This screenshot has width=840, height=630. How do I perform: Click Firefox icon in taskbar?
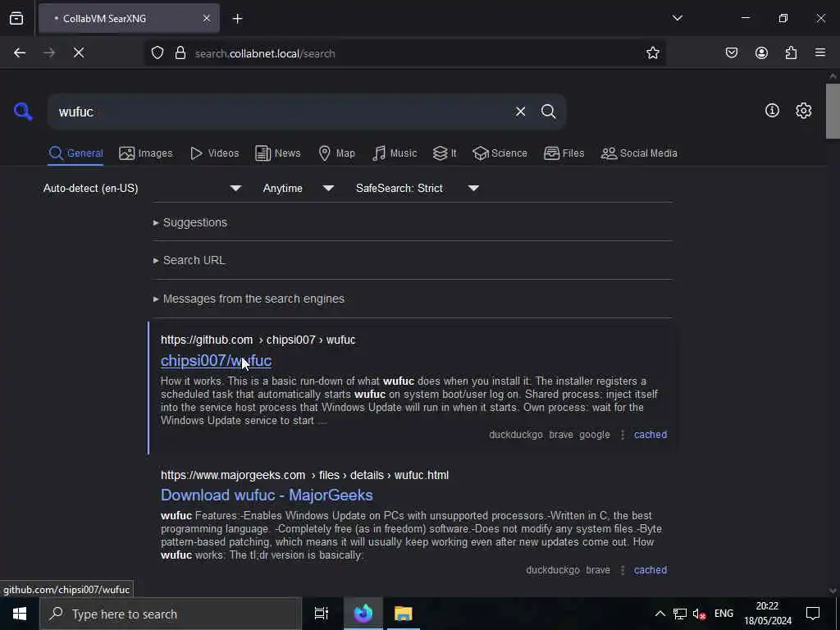(363, 614)
